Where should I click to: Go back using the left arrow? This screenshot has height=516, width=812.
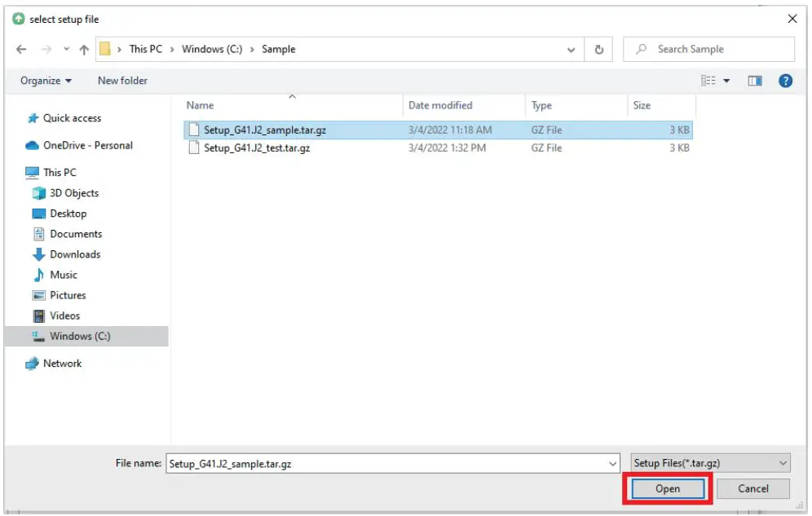[21, 49]
